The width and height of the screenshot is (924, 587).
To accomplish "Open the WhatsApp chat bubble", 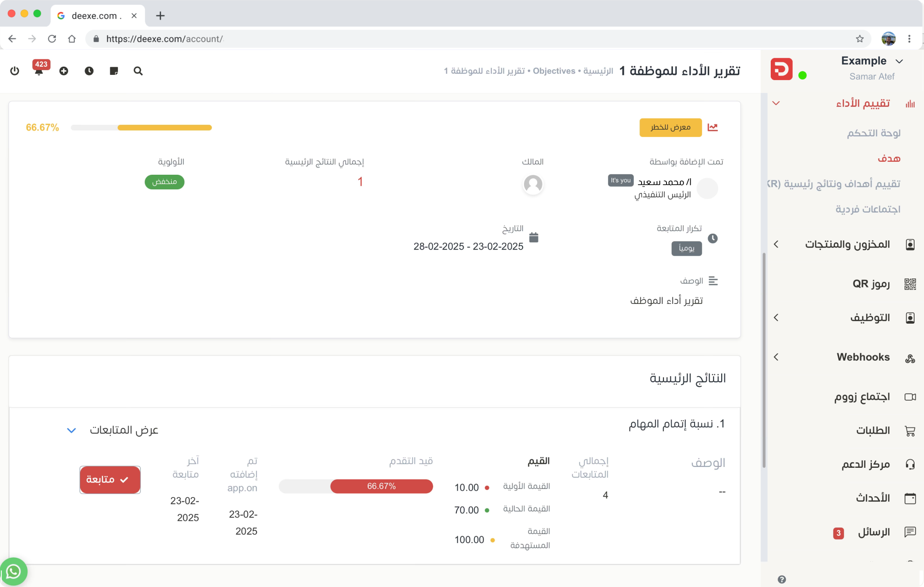I will pos(13,572).
